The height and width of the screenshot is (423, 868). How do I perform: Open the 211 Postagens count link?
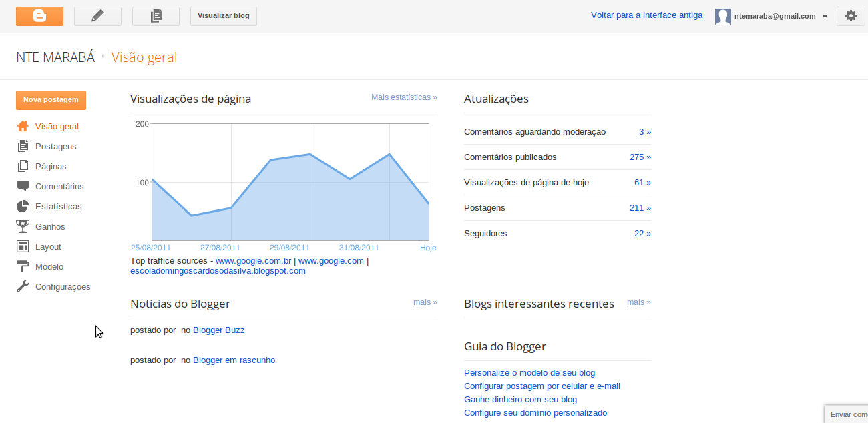pyautogui.click(x=640, y=207)
